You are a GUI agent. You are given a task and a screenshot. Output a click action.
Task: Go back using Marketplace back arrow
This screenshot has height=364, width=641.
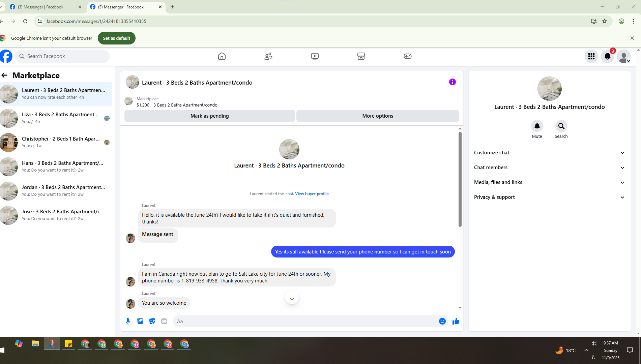(4, 75)
